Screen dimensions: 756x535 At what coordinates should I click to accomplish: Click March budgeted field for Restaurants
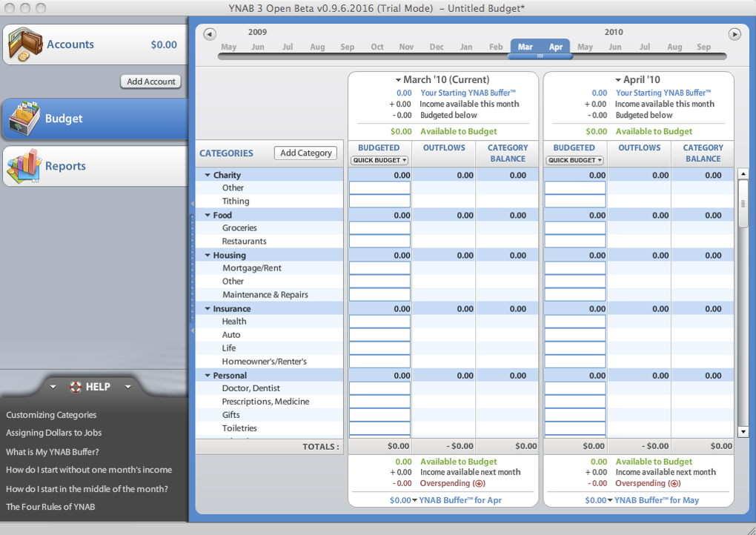pos(380,241)
